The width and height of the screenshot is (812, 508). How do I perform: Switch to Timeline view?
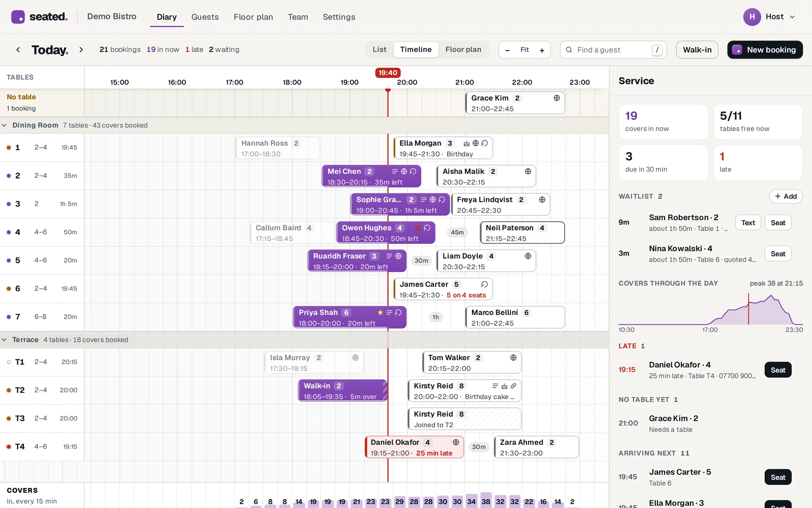416,50
